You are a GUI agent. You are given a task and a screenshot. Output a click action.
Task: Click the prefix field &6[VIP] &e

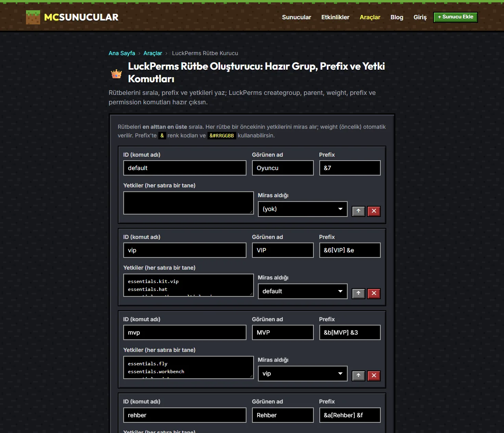(x=350, y=250)
